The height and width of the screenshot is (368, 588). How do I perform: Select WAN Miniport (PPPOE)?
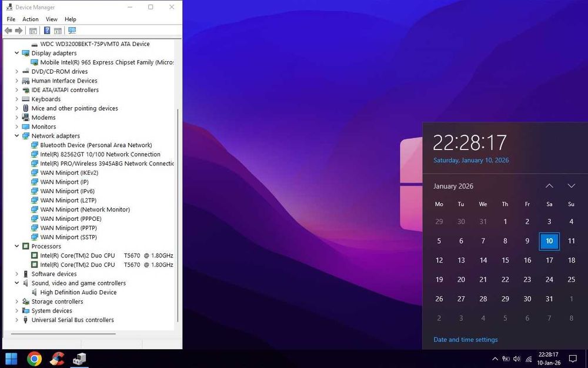(71, 219)
